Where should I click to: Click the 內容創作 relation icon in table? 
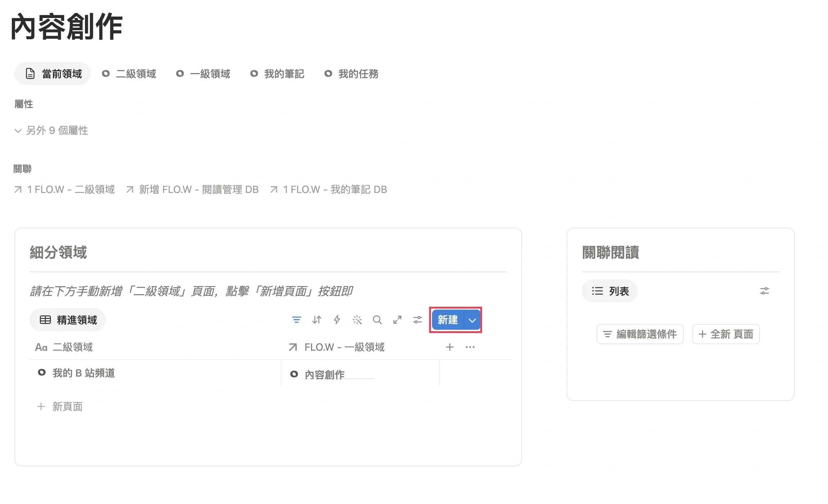coord(294,374)
